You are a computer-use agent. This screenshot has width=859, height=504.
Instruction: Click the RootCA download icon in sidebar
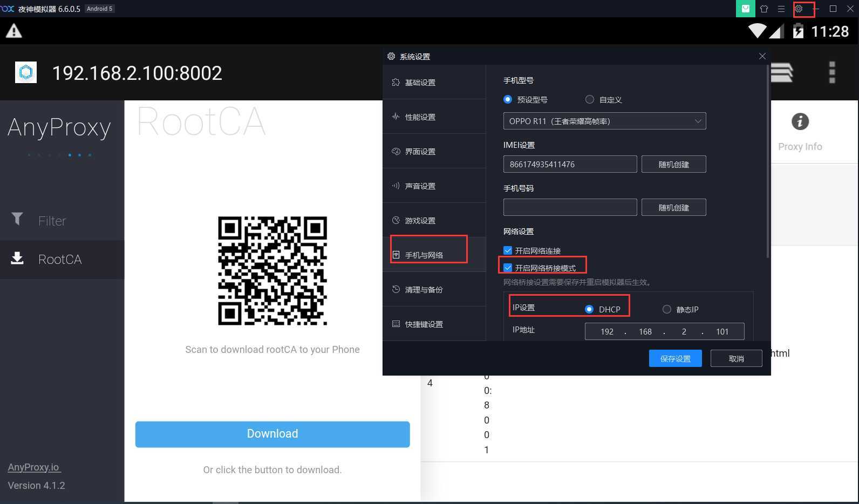(17, 258)
